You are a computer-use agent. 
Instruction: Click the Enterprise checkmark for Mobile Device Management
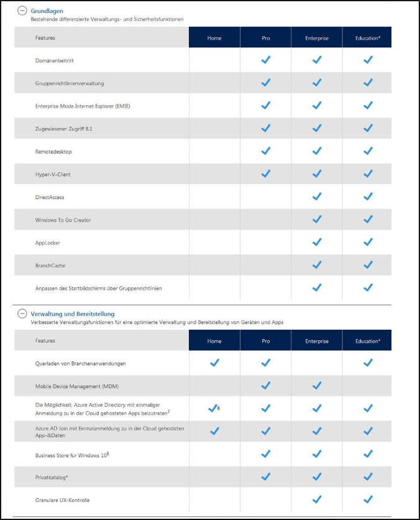316,386
